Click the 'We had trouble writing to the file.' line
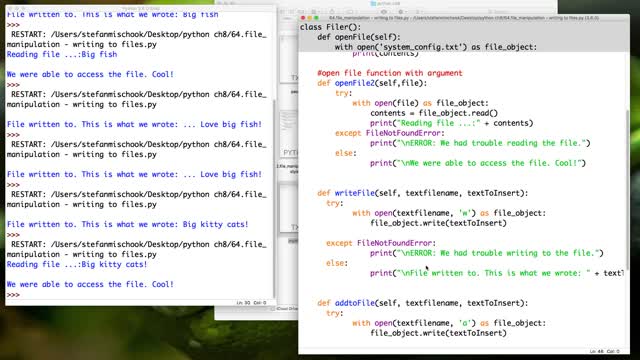This screenshot has height=360, width=640. (487, 253)
